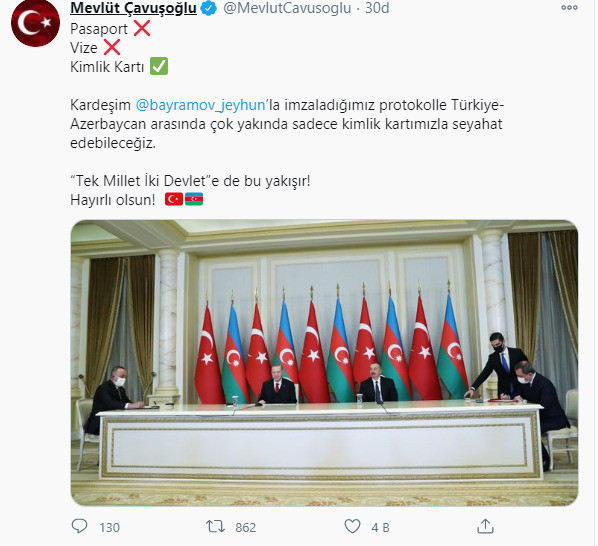Open Mevlüt Çavuşoğlu profile avatar
Image resolution: width=598 pixels, height=546 pixels.
point(35,23)
